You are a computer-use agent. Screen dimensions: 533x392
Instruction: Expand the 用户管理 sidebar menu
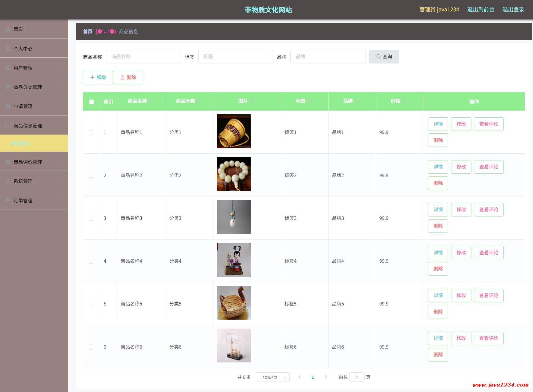(x=34, y=67)
